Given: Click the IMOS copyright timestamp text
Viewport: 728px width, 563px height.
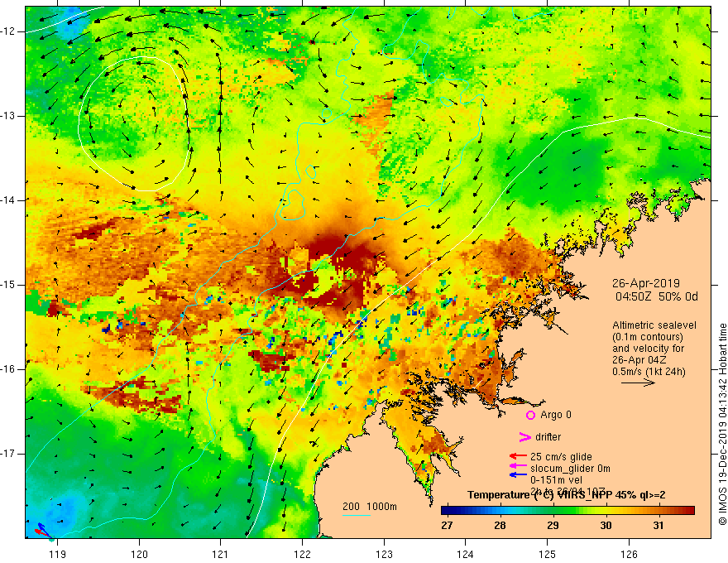Looking at the screenshot, I should click(722, 424).
